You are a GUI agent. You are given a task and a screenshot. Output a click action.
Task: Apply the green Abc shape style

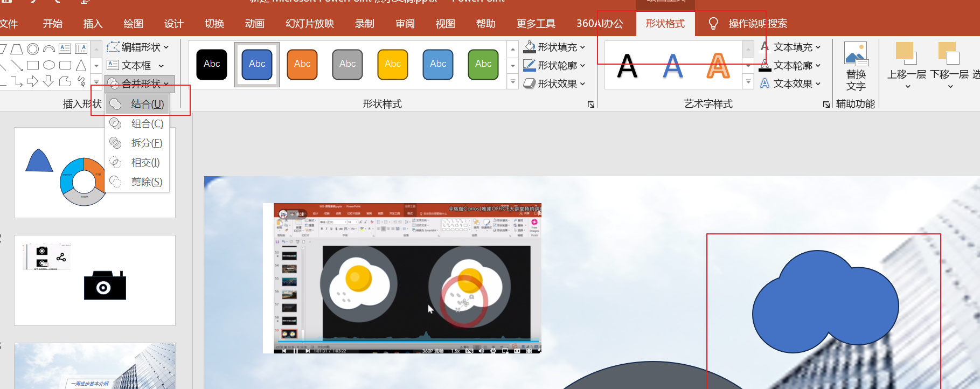point(483,64)
